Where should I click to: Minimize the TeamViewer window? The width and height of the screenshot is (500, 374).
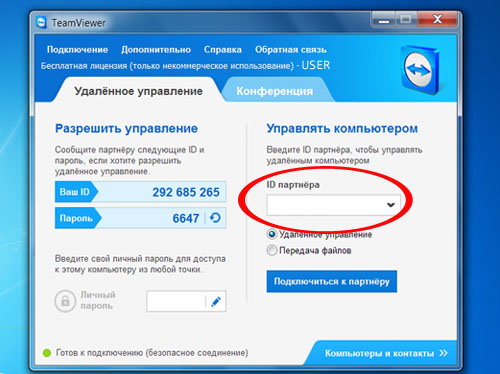pyautogui.click(x=384, y=20)
